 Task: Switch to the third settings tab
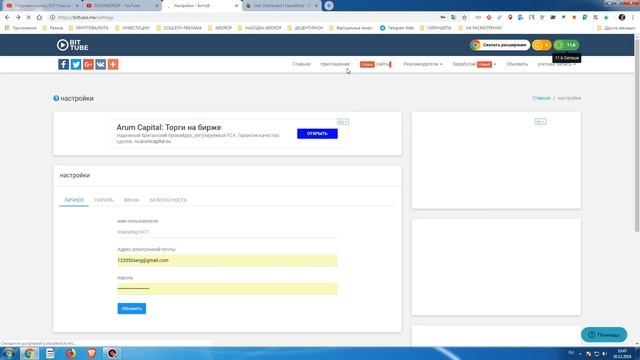coord(131,200)
